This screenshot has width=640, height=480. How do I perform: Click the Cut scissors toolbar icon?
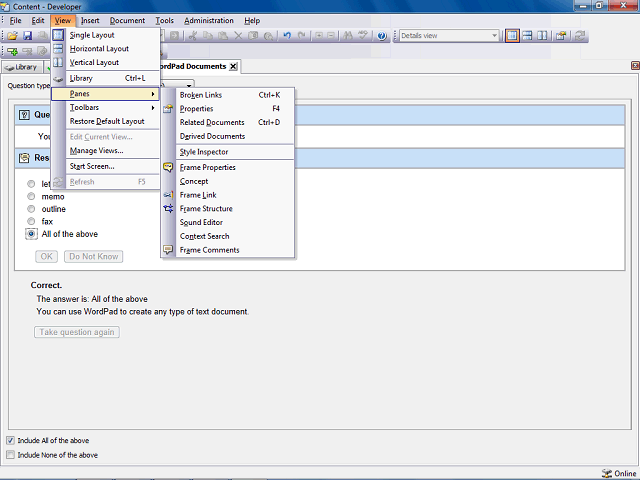pos(193,36)
